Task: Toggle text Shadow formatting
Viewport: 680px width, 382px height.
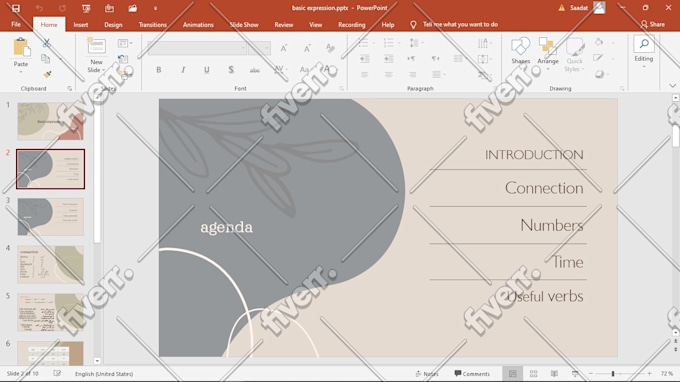Action: 231,70
